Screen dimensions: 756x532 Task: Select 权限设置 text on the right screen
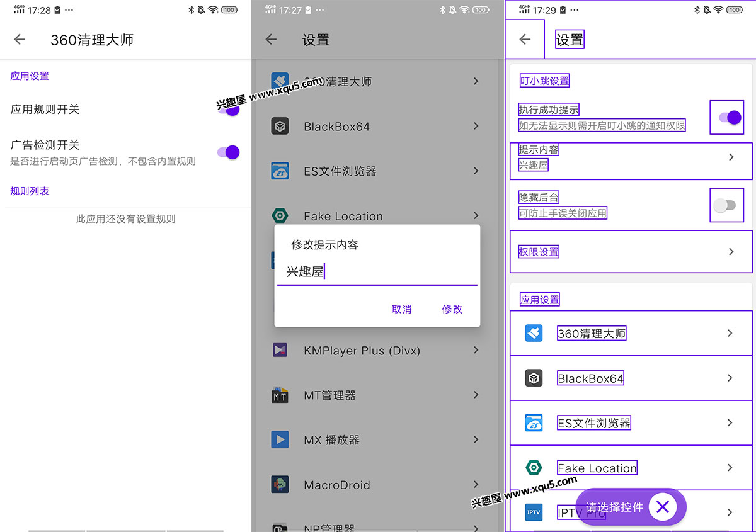coord(539,252)
